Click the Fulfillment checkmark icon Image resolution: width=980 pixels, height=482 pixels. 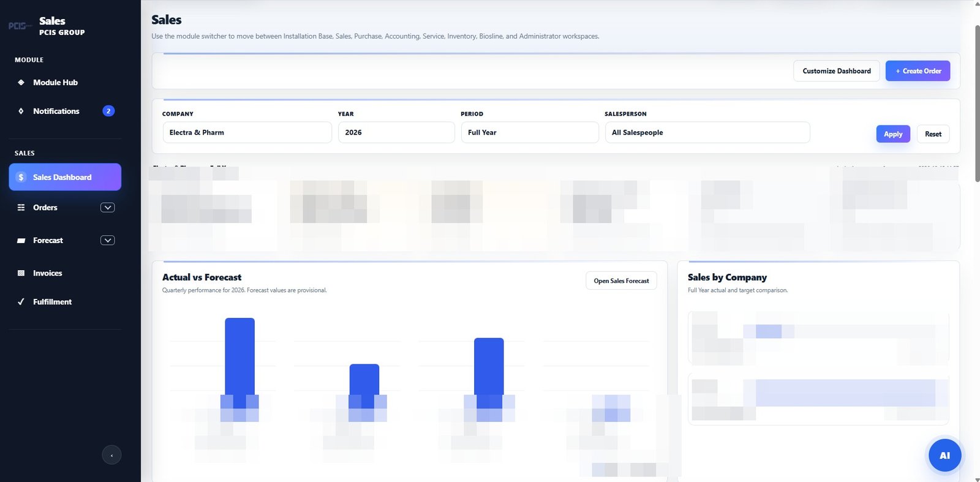(21, 301)
